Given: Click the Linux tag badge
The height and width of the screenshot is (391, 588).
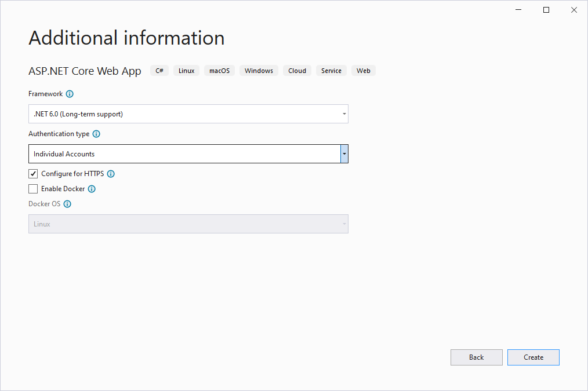Looking at the screenshot, I should tap(186, 70).
